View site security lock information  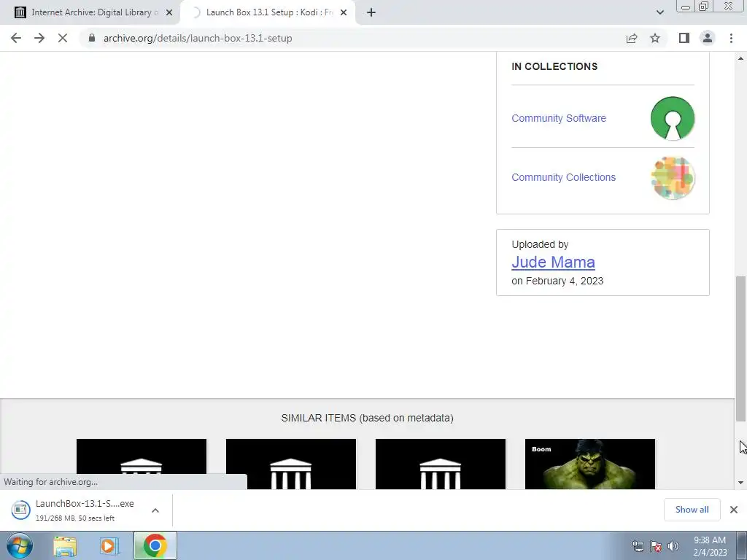pyautogui.click(x=92, y=38)
